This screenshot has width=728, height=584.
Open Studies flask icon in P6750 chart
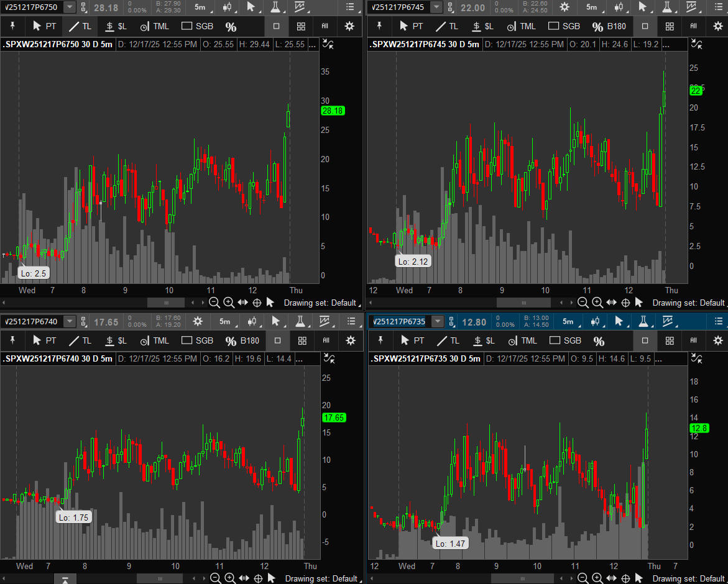coord(274,7)
